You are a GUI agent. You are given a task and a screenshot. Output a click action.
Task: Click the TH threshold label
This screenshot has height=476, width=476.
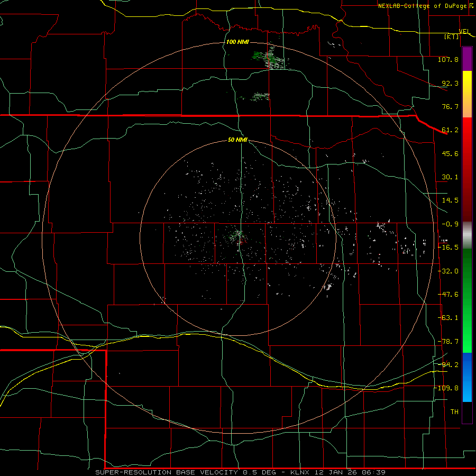tap(454, 411)
